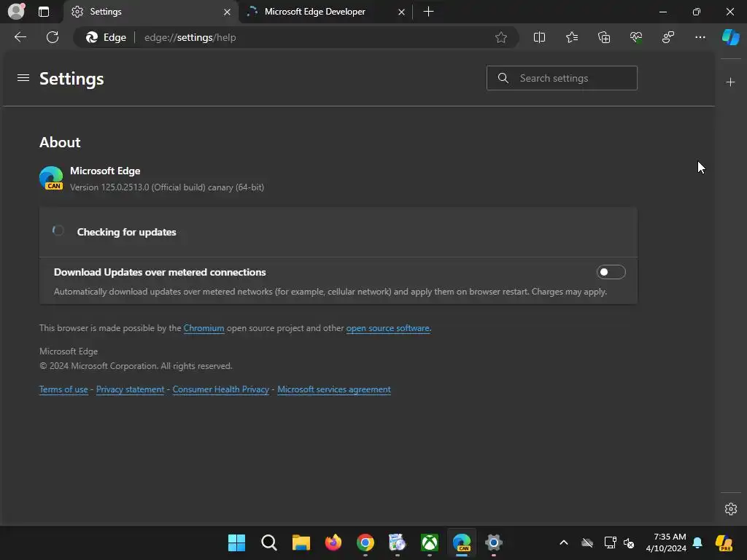
Task: Open the open source software link
Action: (388, 328)
